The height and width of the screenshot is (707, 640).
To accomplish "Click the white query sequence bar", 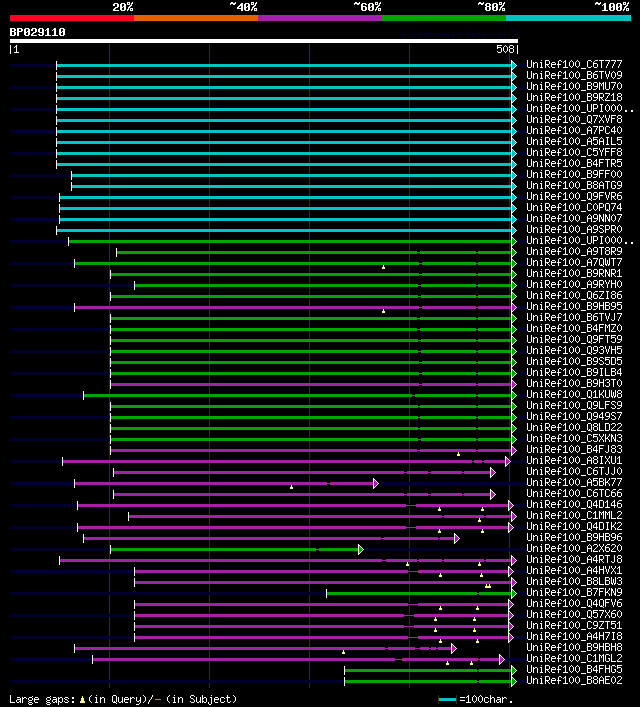I will click(264, 41).
